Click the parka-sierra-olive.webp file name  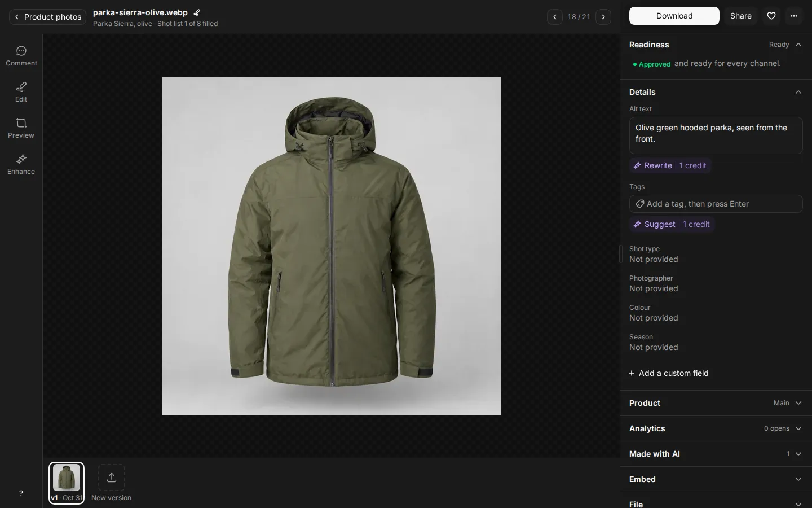(x=140, y=12)
